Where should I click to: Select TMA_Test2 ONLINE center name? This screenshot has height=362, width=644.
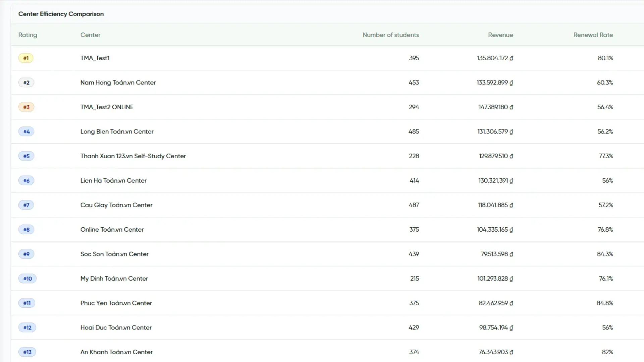(107, 107)
